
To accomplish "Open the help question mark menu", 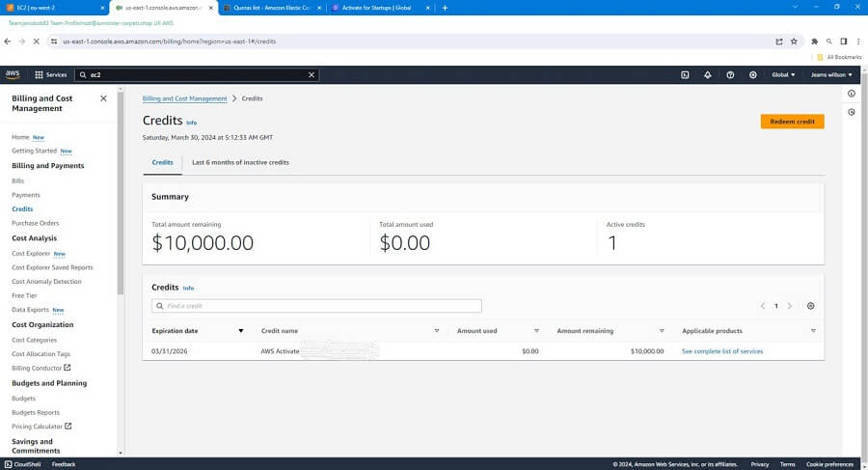I will point(730,75).
